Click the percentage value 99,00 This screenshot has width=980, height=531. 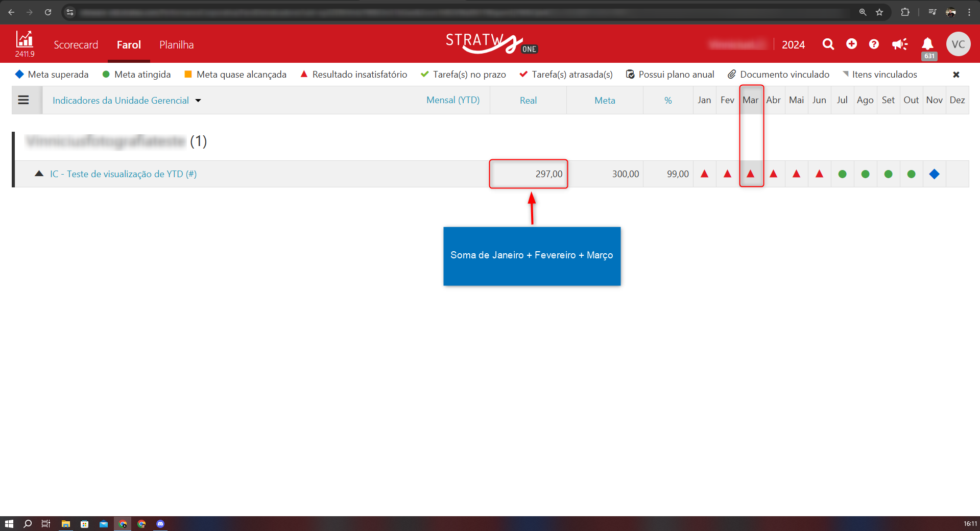(678, 174)
